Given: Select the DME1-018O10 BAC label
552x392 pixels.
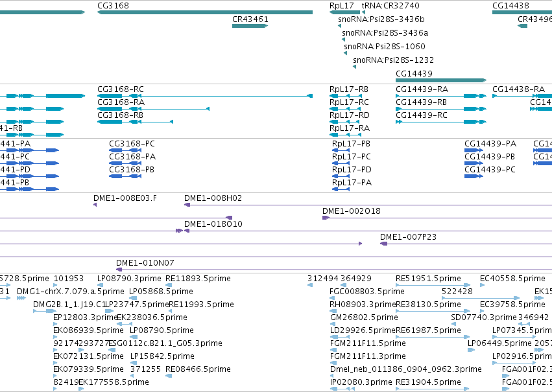Looking at the screenshot, I should pyautogui.click(x=213, y=224).
